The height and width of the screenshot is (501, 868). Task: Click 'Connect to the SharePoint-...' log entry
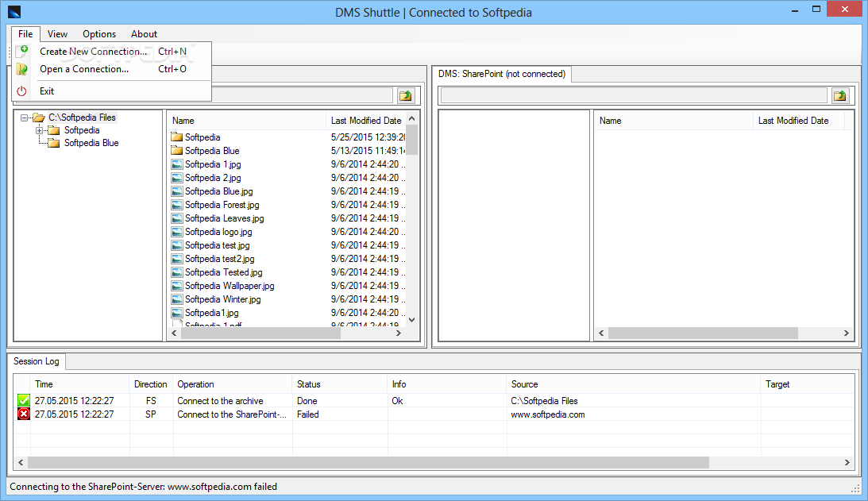232,414
